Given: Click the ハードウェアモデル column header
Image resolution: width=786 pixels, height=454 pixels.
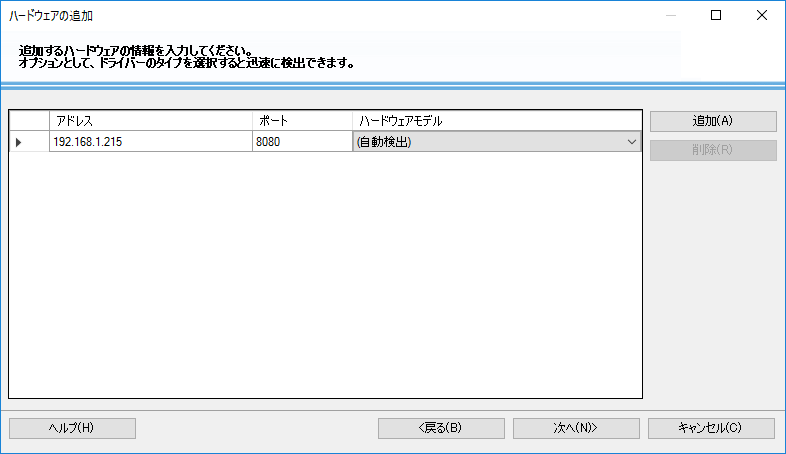Looking at the screenshot, I should point(497,121).
